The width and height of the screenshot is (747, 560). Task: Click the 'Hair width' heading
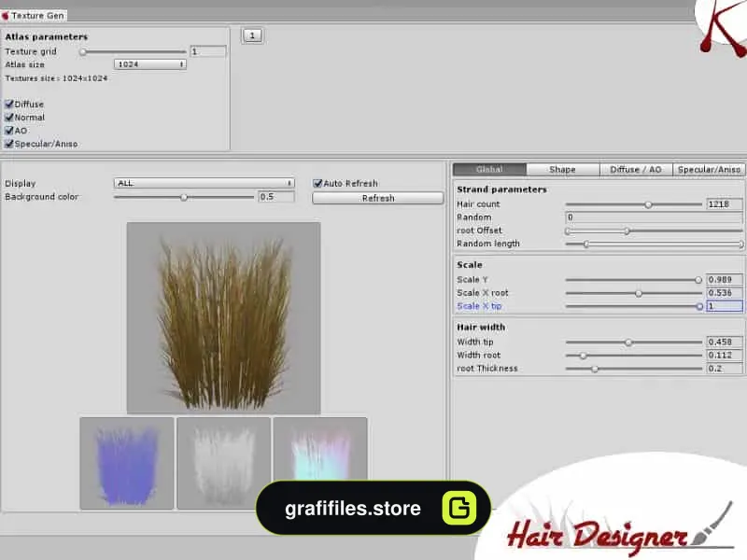click(x=481, y=328)
